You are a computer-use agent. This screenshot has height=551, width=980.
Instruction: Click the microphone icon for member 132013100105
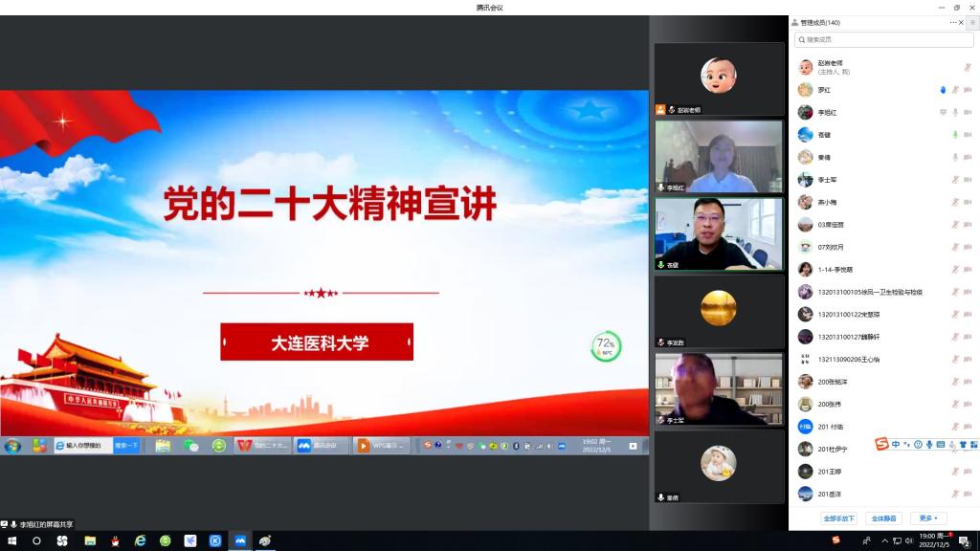click(x=955, y=293)
